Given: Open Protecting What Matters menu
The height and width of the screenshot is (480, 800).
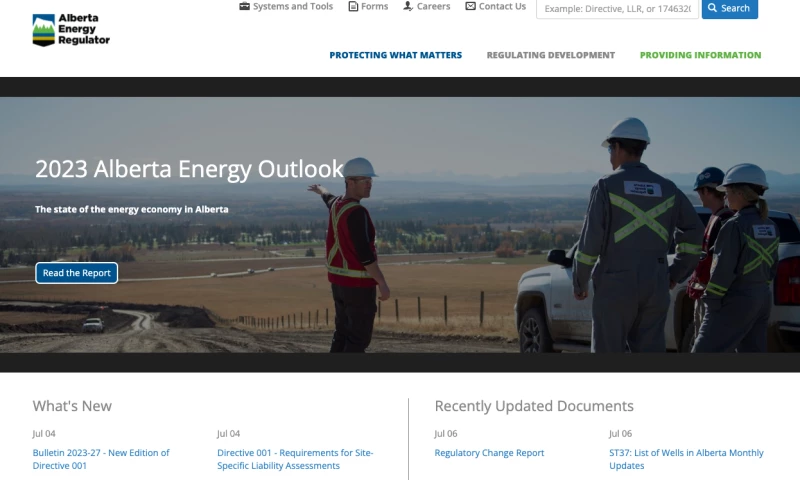Looking at the screenshot, I should point(395,55).
